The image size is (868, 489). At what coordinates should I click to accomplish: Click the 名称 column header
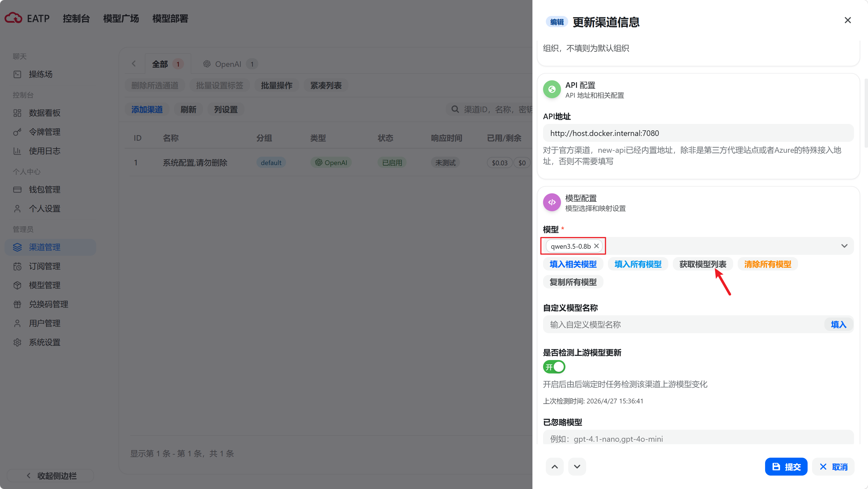[x=171, y=138]
